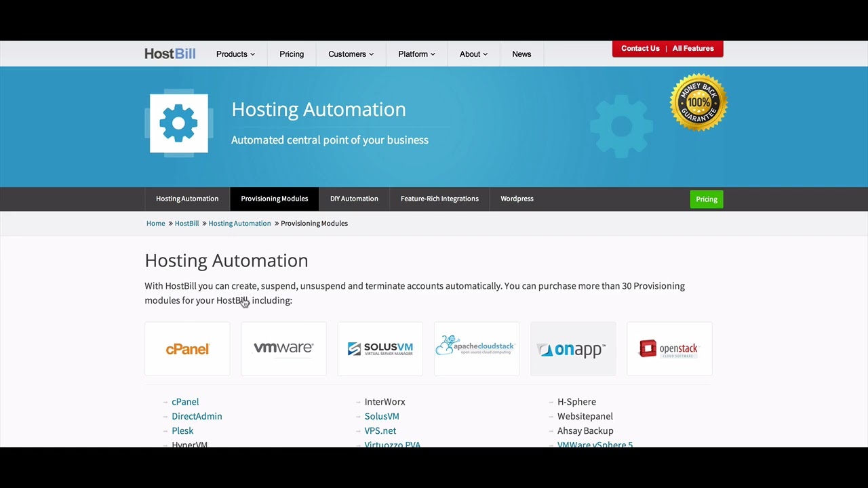Screen dimensions: 868x488
Task: Switch to the Hosting Automation tab
Action: pos(187,199)
